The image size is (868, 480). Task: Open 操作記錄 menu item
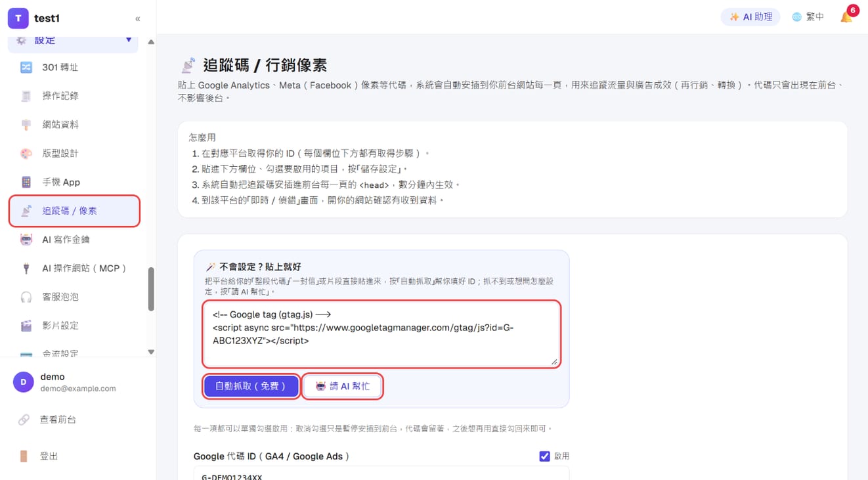click(x=74, y=96)
